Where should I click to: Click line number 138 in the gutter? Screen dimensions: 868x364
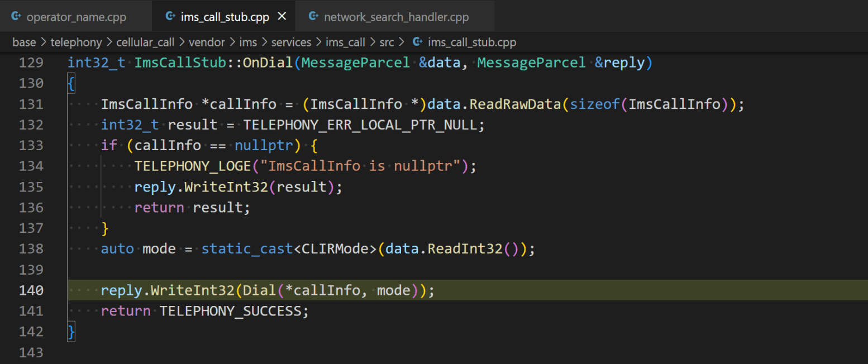click(x=31, y=248)
